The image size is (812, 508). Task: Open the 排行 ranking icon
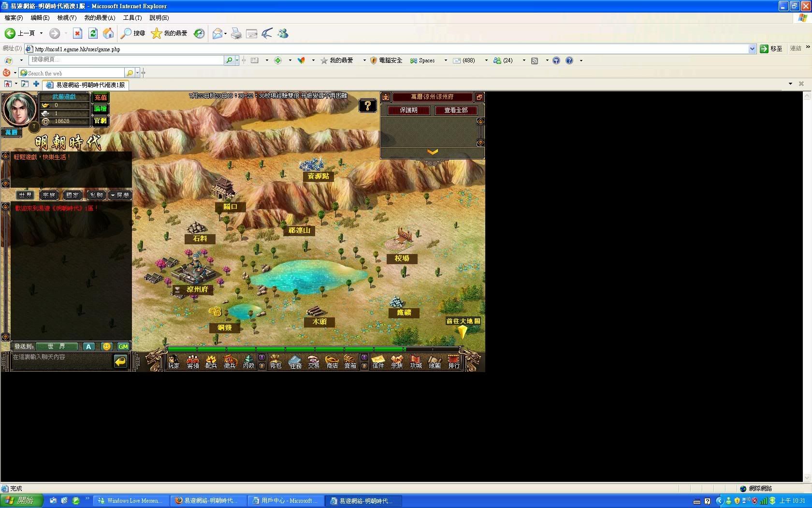click(x=453, y=361)
